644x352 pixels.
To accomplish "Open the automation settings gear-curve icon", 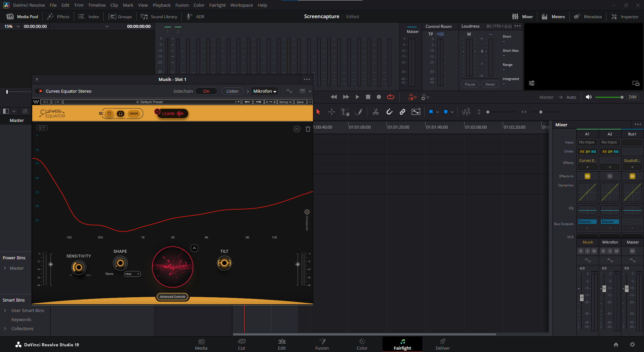I will [425, 97].
